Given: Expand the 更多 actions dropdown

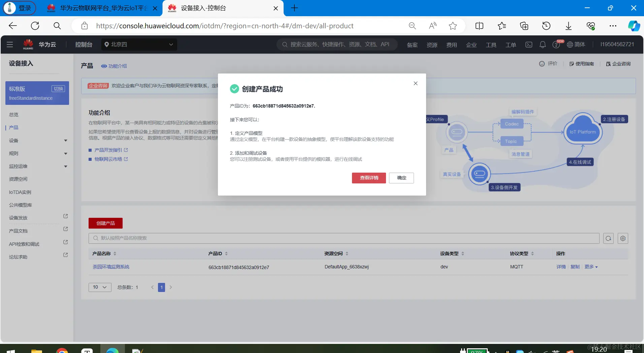Looking at the screenshot, I should point(591,267).
